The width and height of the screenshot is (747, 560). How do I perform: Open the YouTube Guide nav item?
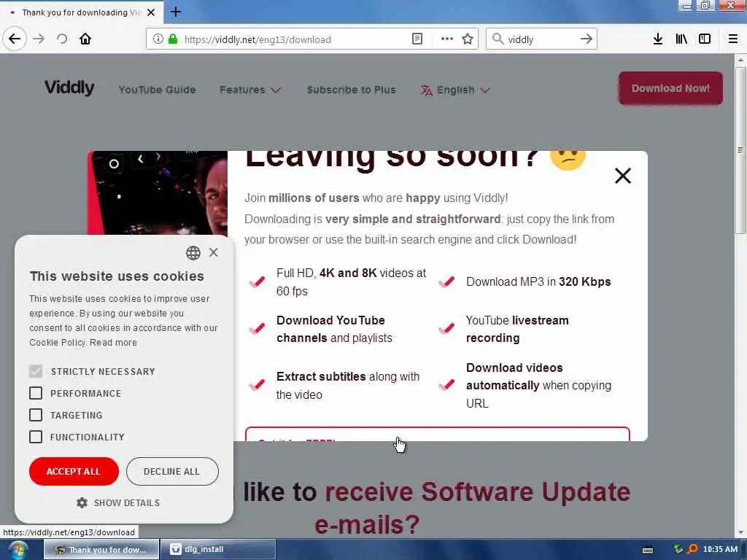[158, 90]
